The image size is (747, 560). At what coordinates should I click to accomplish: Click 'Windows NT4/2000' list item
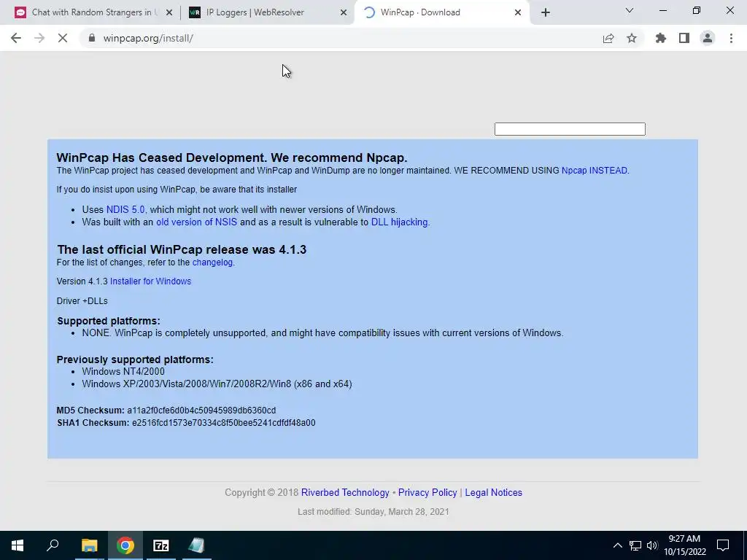123,371
